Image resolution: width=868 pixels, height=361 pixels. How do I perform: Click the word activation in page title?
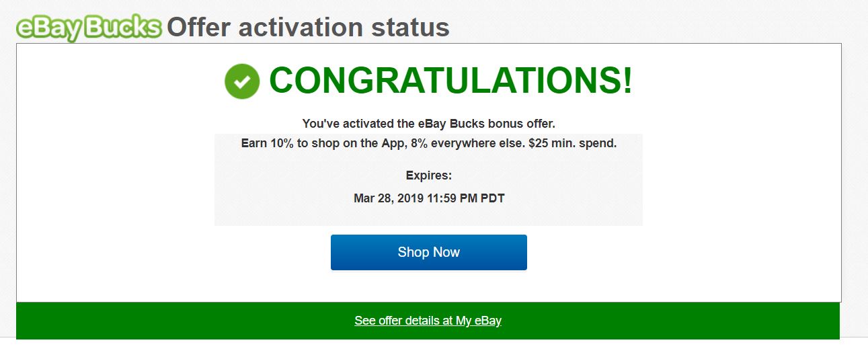(301, 28)
